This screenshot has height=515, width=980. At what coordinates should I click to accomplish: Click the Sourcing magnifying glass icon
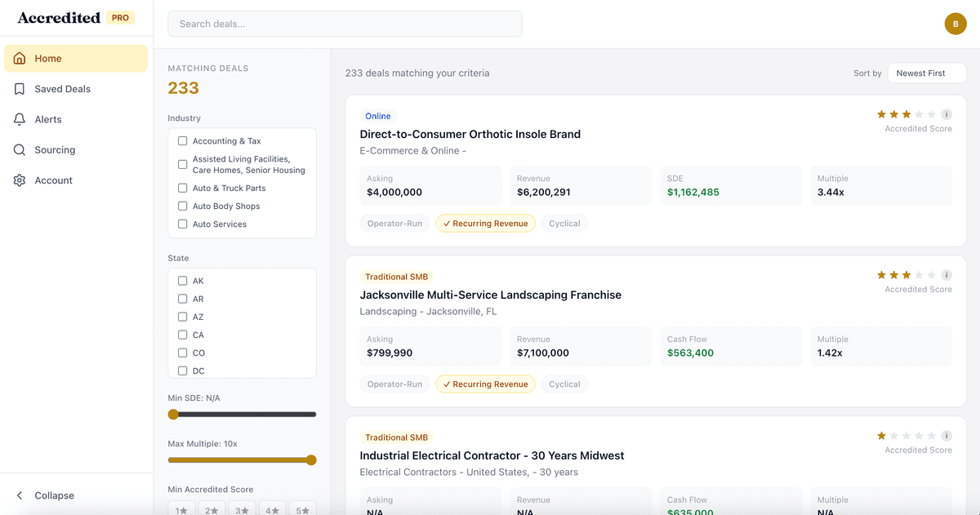click(19, 149)
